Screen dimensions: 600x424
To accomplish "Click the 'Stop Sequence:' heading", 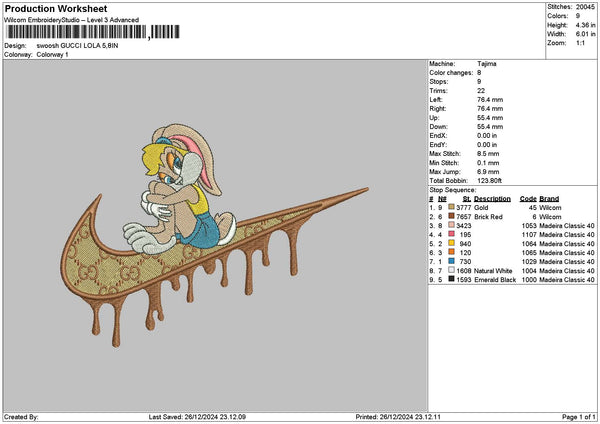I will (453, 190).
